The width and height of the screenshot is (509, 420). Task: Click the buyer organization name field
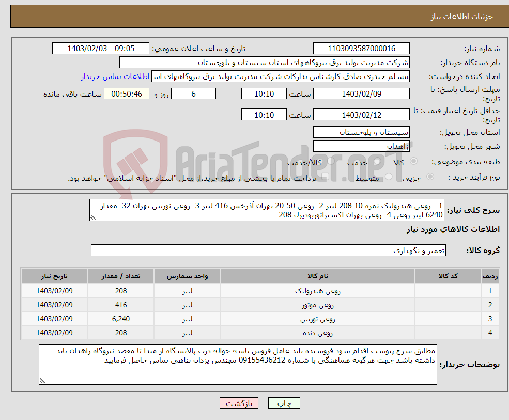(x=265, y=63)
